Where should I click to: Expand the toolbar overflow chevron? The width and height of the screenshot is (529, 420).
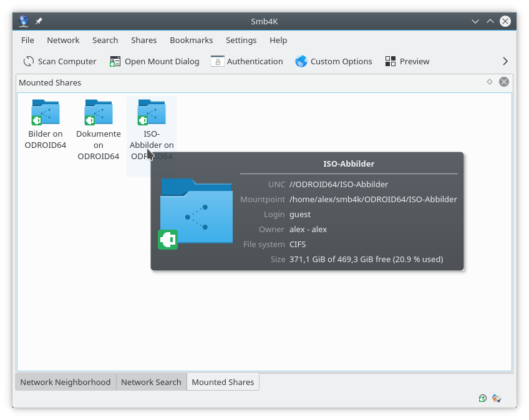pos(505,61)
